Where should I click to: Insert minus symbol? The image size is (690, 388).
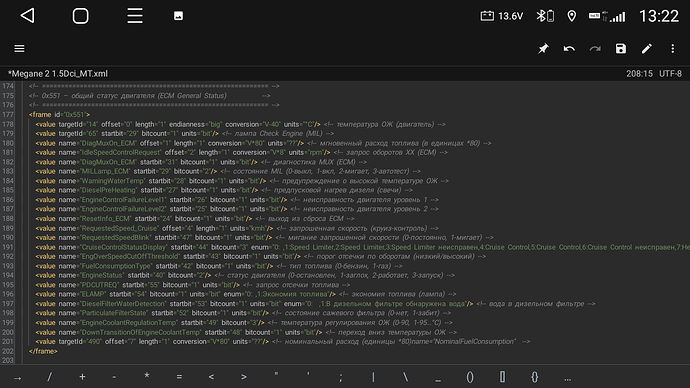[114, 377]
